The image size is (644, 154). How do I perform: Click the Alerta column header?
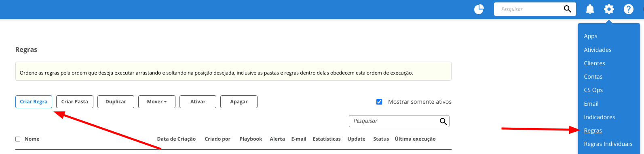[x=277, y=139]
